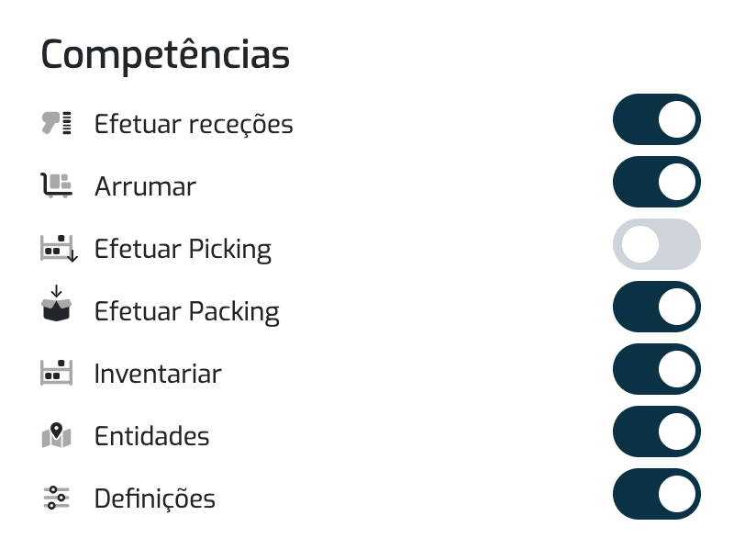Viewport: 756px width, 549px height.
Task: Click the shelf icon beside Inventariar
Action: (56, 373)
